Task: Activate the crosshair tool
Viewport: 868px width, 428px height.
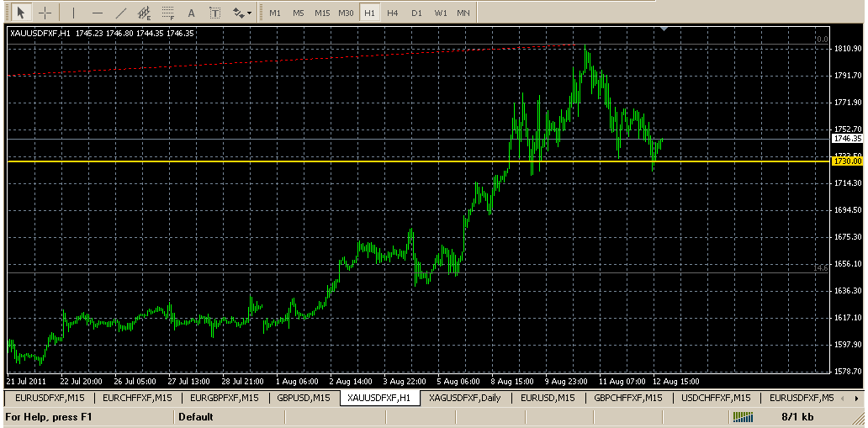Action: [45, 13]
